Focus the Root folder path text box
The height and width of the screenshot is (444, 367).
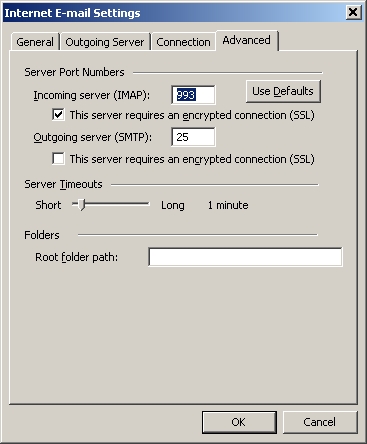[245, 257]
